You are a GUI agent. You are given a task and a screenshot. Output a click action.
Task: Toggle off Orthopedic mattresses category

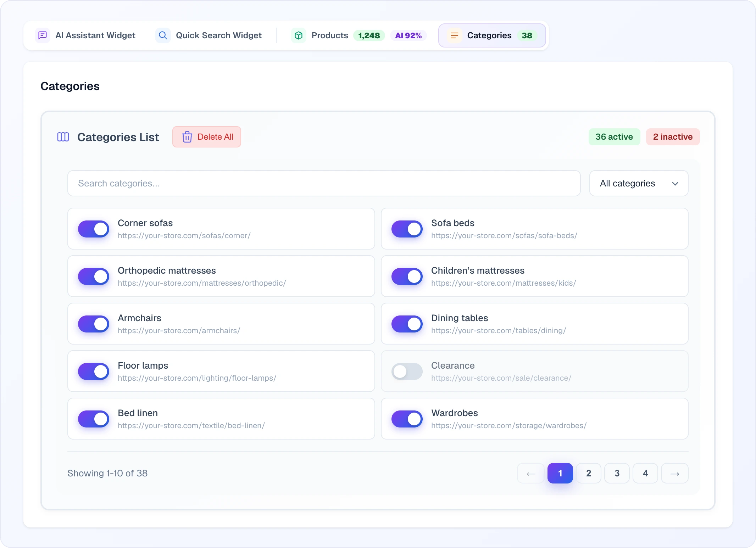coord(94,276)
